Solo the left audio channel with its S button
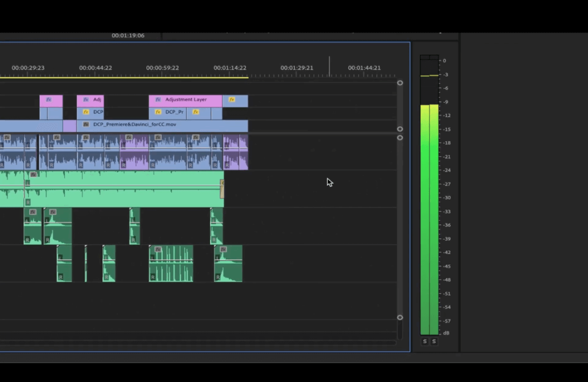588x382 pixels. (x=425, y=341)
